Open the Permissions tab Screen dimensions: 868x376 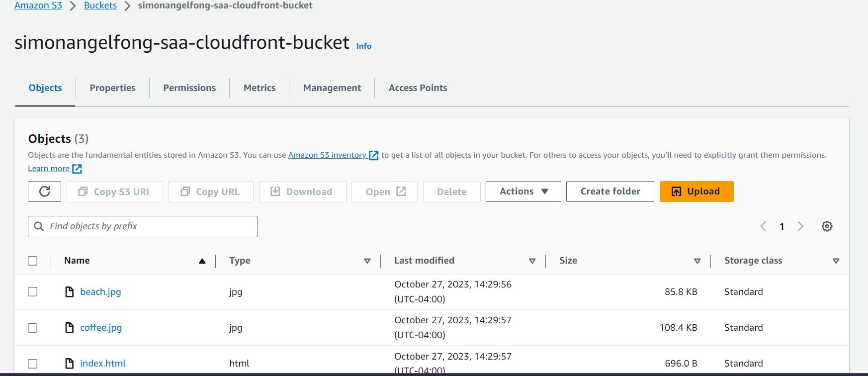[189, 88]
